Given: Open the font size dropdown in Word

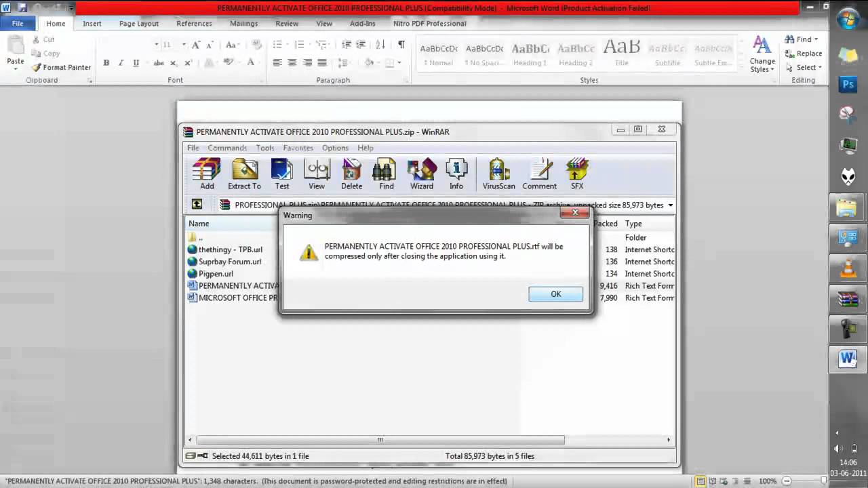Looking at the screenshot, I should pos(183,45).
